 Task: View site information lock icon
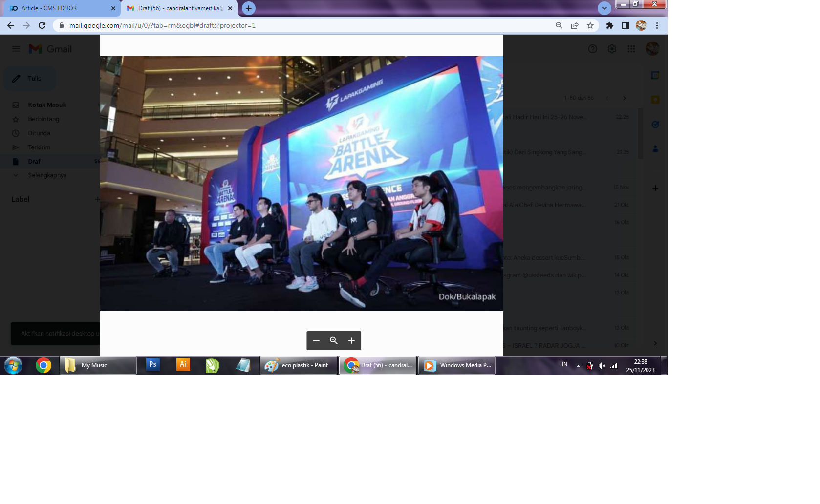point(62,25)
